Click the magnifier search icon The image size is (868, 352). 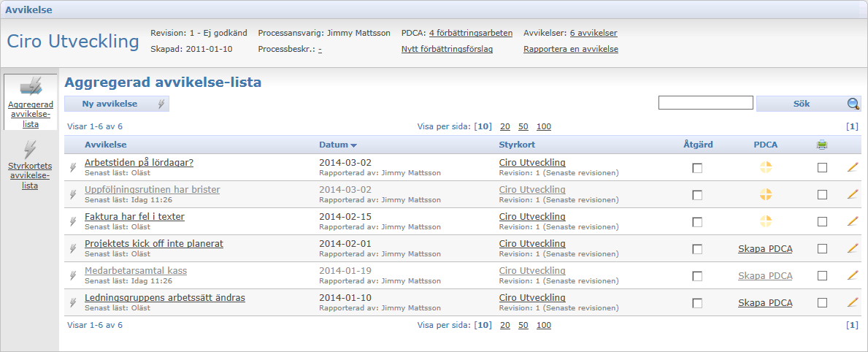853,104
